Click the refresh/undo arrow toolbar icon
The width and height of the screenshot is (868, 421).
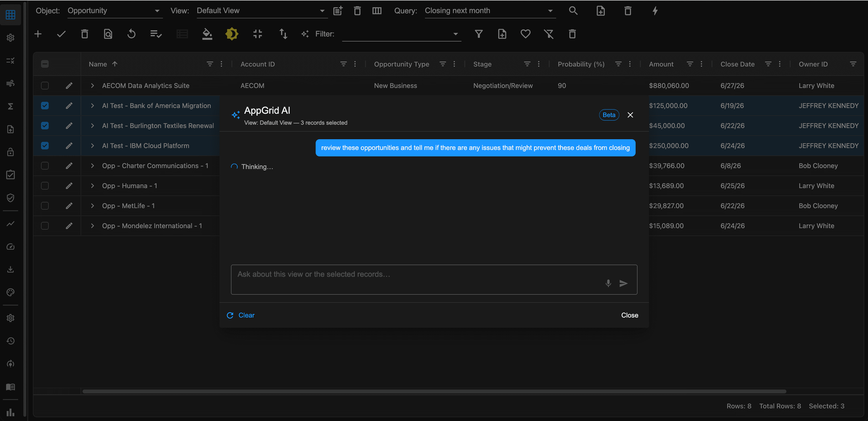pyautogui.click(x=131, y=34)
